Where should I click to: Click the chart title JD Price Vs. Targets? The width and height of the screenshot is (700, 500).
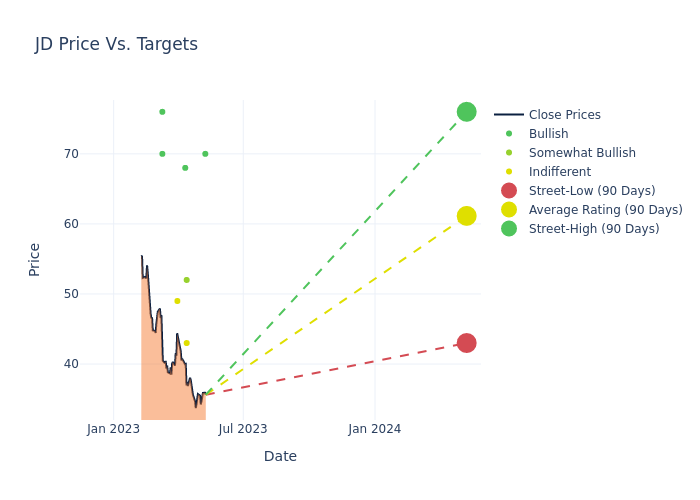tap(116, 44)
